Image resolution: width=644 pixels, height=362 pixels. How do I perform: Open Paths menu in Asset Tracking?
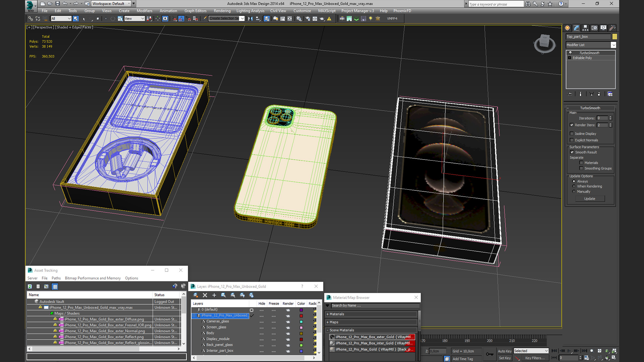pos(56,278)
